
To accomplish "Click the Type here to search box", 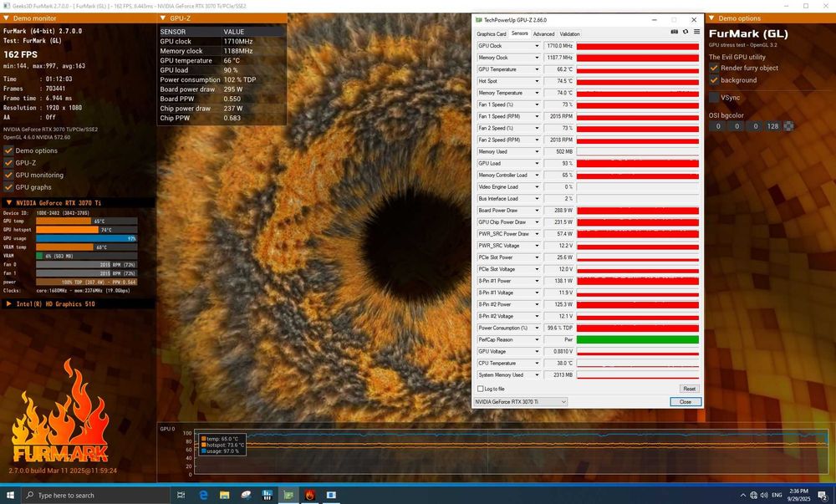I will (96, 495).
